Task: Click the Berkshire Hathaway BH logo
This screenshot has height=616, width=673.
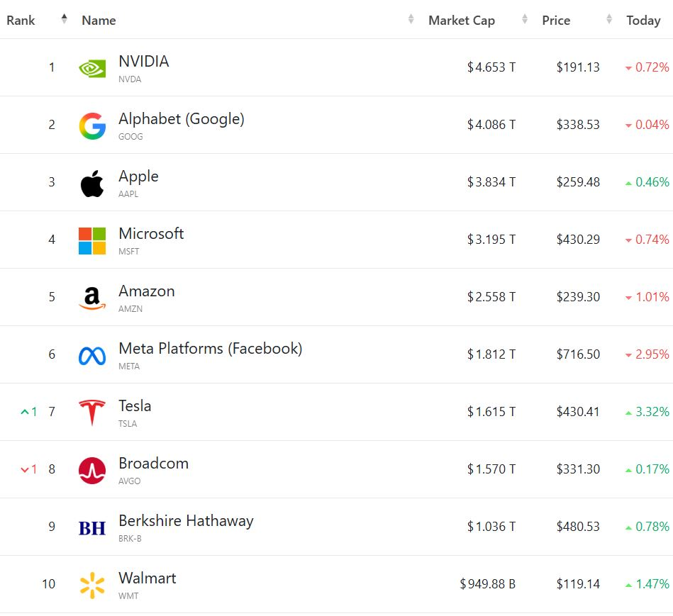Action: pyautogui.click(x=92, y=527)
